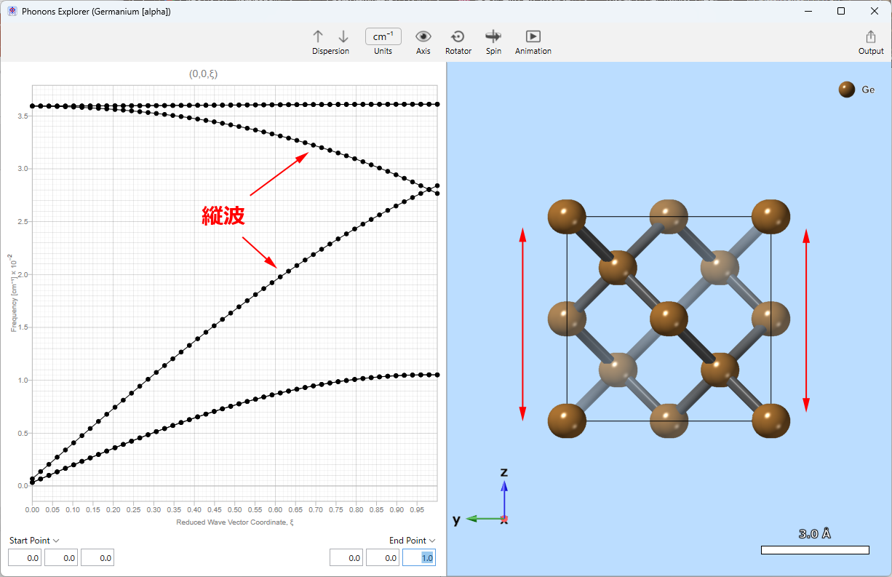Click the Dispersion down arrow icon
Screen dimensions: 892x577
click(343, 37)
